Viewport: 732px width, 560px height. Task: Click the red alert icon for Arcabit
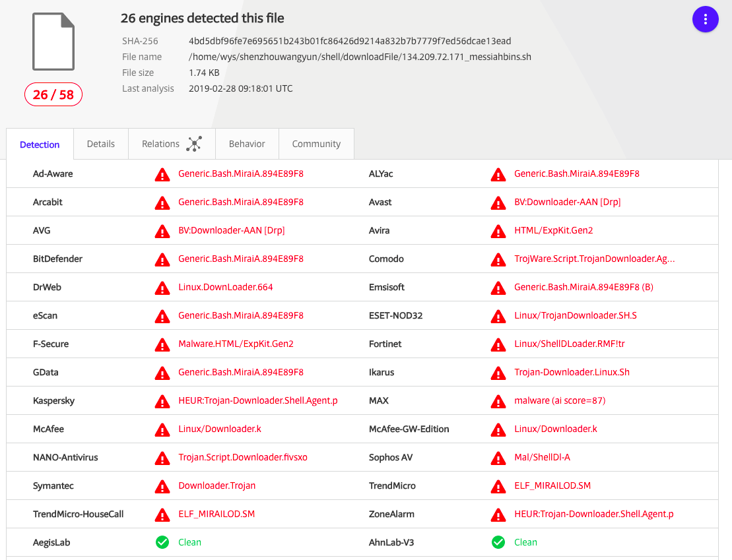[x=162, y=203]
